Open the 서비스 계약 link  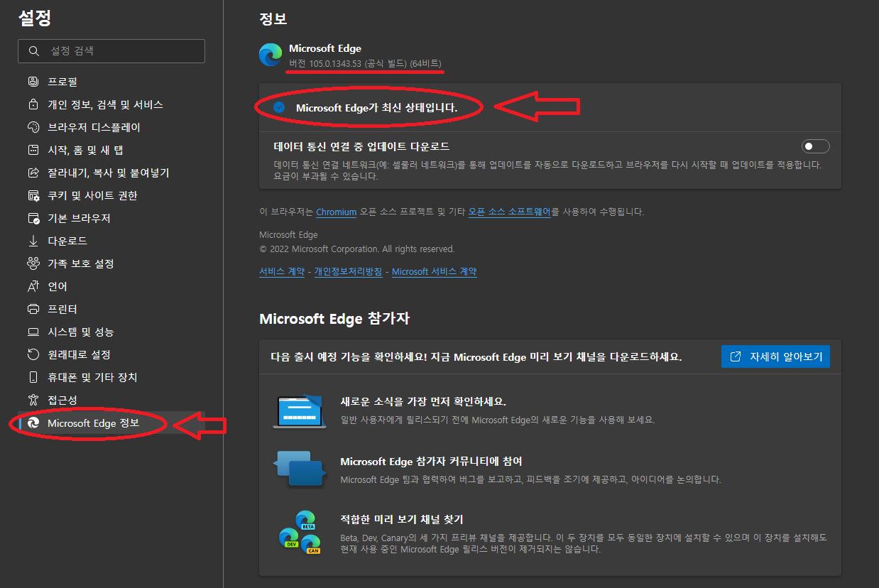click(x=281, y=271)
